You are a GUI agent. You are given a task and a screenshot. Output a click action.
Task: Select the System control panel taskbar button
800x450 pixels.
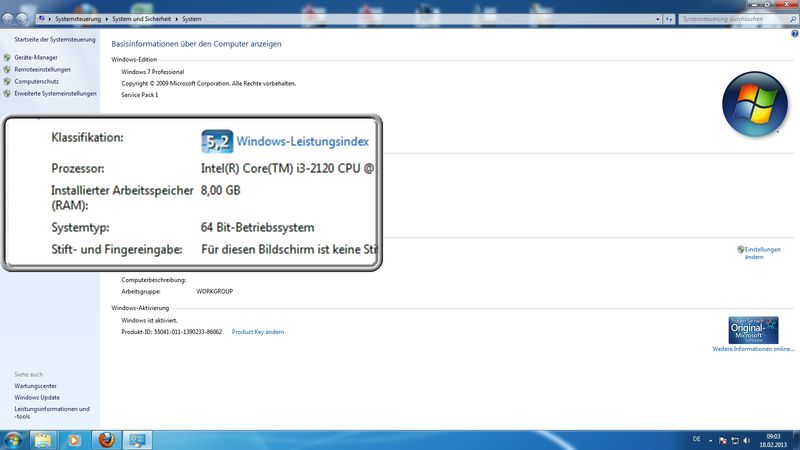pyautogui.click(x=137, y=440)
